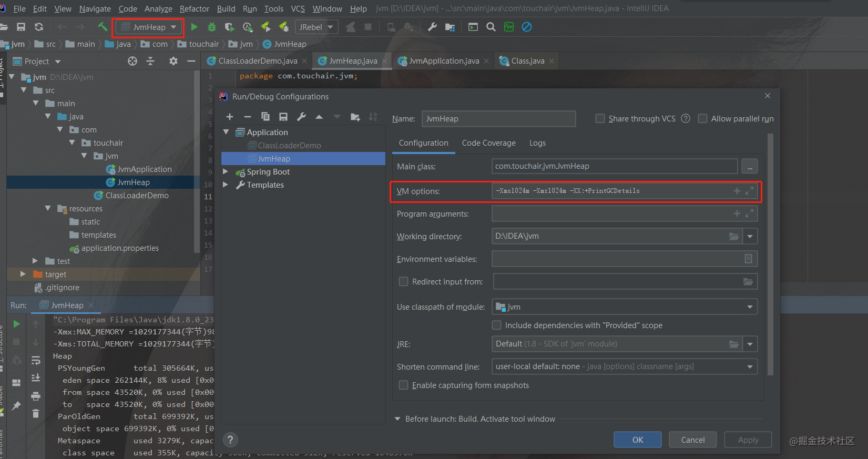Open the Navigate menu
868x459 pixels.
(x=95, y=8)
